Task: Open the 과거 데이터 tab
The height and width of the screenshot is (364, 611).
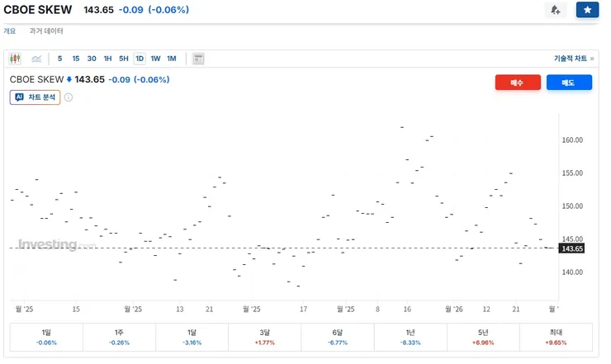Action: point(46,31)
